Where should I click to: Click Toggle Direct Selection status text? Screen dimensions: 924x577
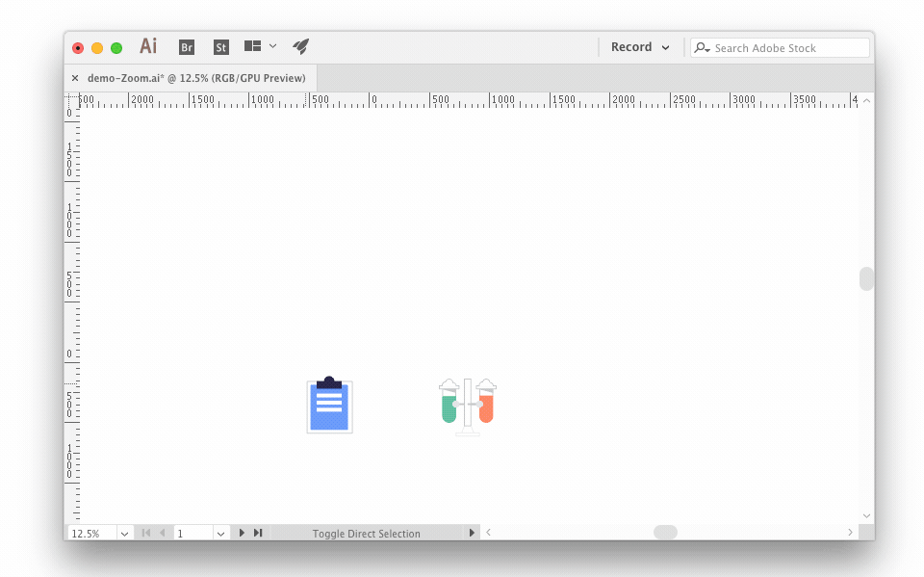coord(366,534)
